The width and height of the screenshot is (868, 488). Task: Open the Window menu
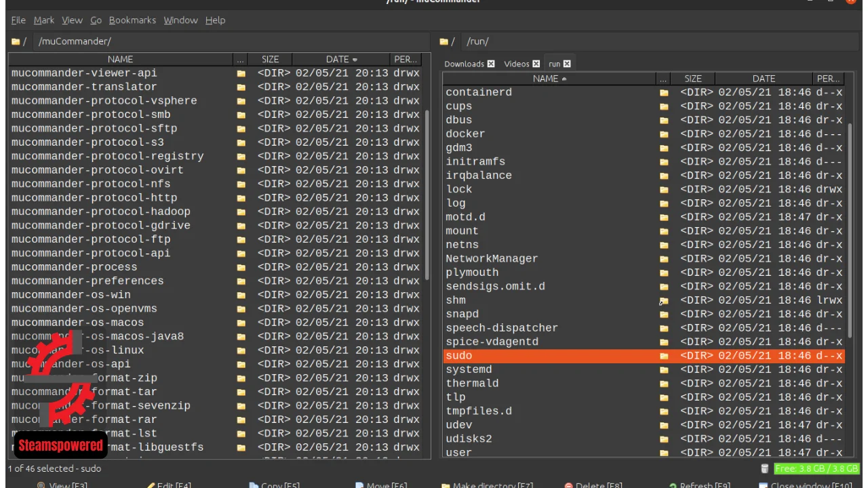[x=180, y=20]
